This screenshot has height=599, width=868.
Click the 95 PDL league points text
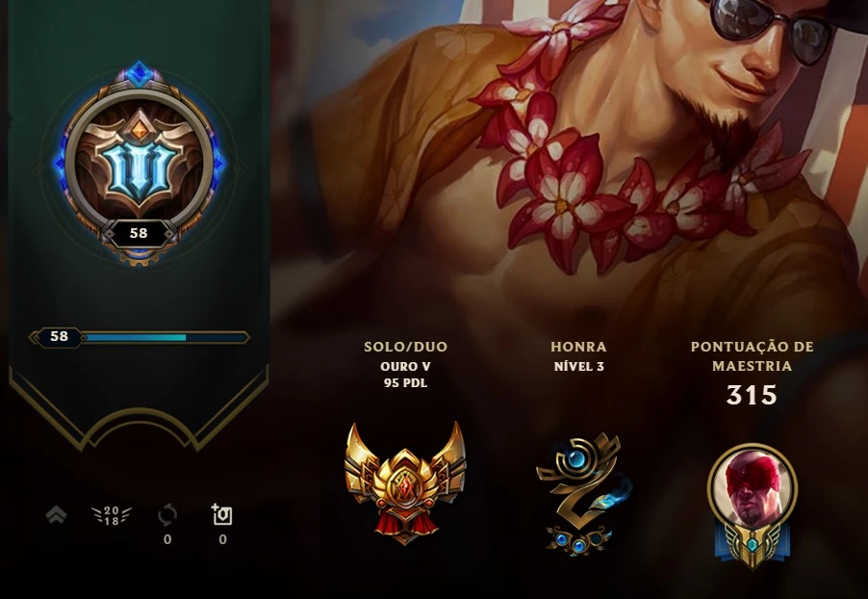tap(406, 383)
